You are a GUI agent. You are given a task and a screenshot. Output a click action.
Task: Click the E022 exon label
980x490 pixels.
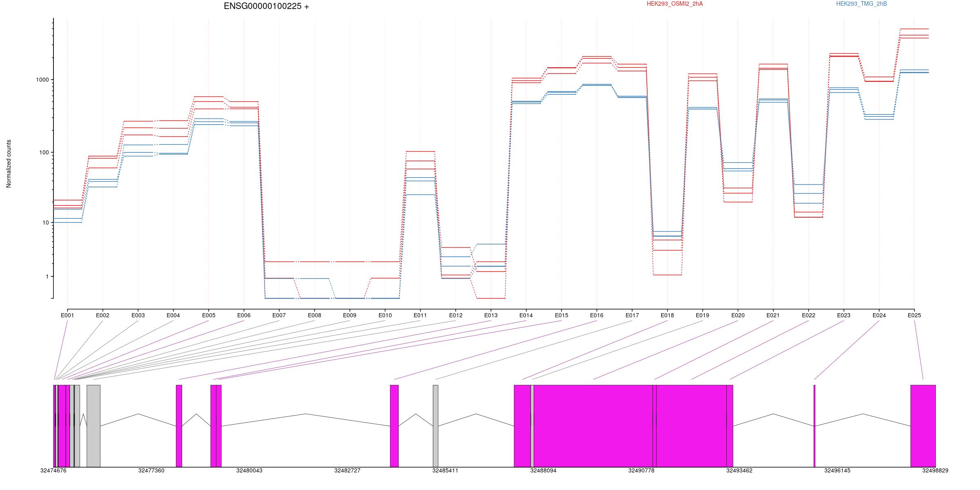pos(808,315)
